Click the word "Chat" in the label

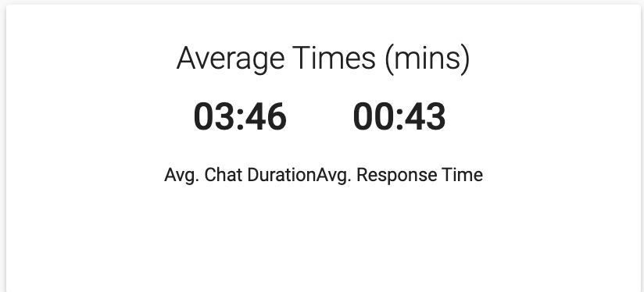[223, 175]
